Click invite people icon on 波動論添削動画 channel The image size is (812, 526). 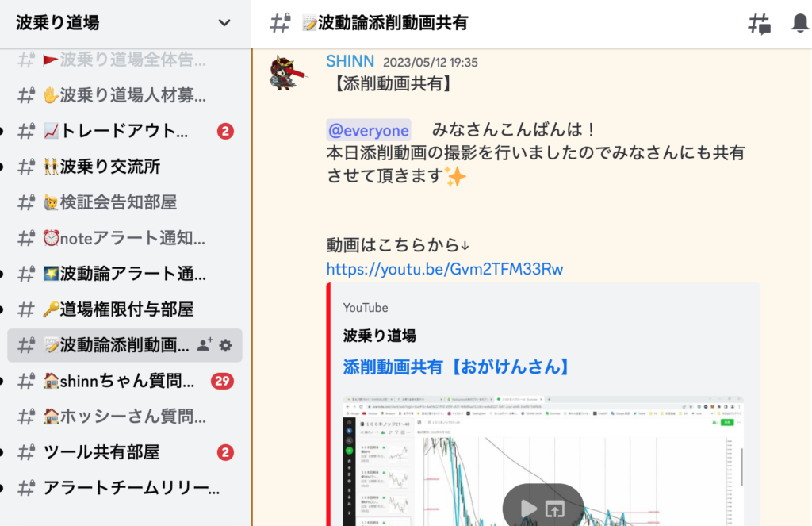point(205,345)
